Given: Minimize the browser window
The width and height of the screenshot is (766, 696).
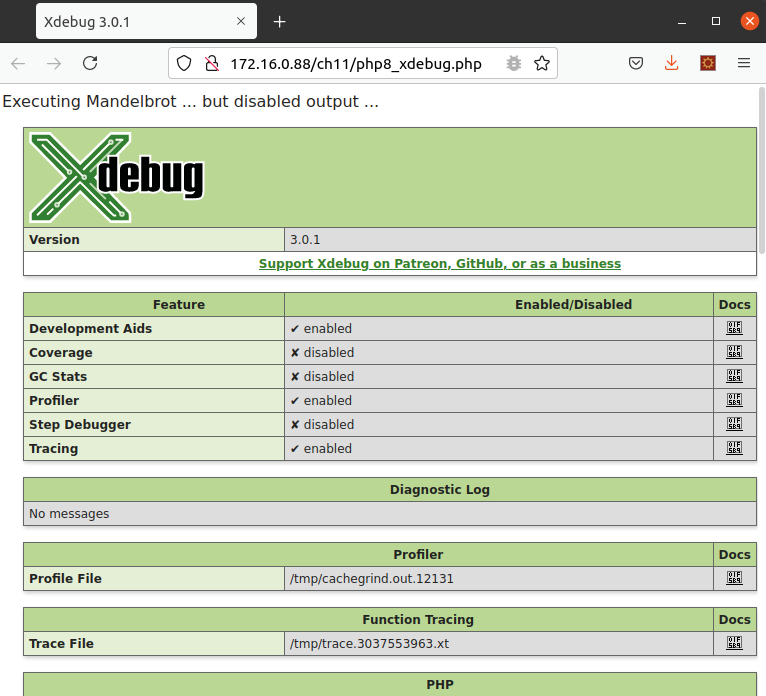Looking at the screenshot, I should 682,21.
